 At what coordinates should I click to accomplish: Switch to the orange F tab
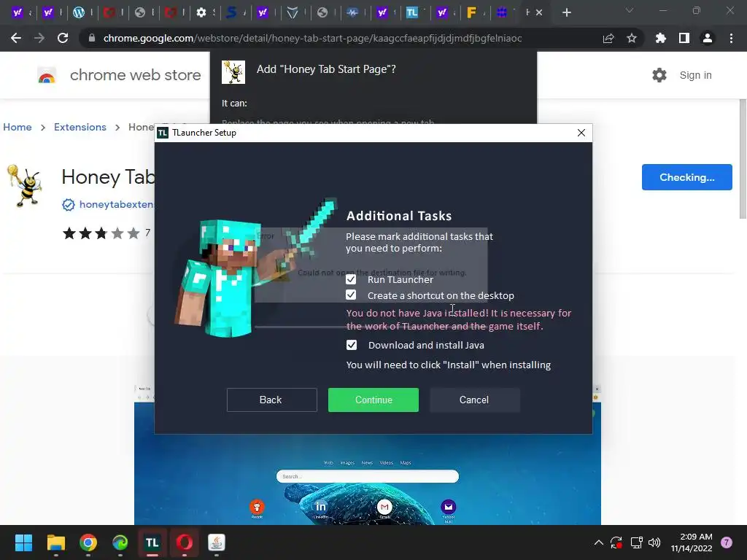coord(472,13)
